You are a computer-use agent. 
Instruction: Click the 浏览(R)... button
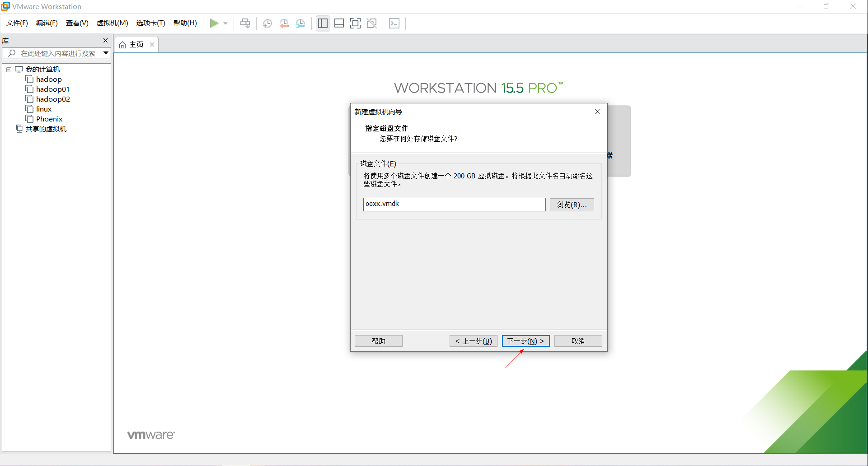572,205
